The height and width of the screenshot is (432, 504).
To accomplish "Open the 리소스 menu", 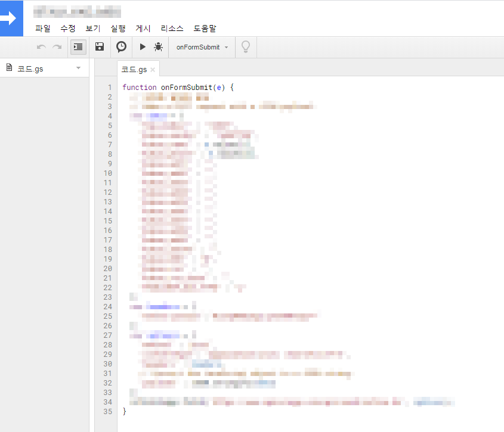I will click(172, 28).
